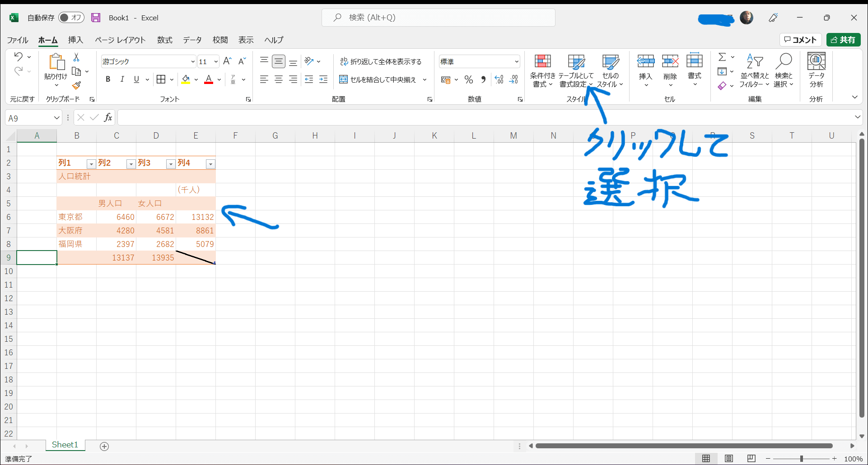
Task: Click the Conditional Formatting icon
Action: (x=542, y=62)
